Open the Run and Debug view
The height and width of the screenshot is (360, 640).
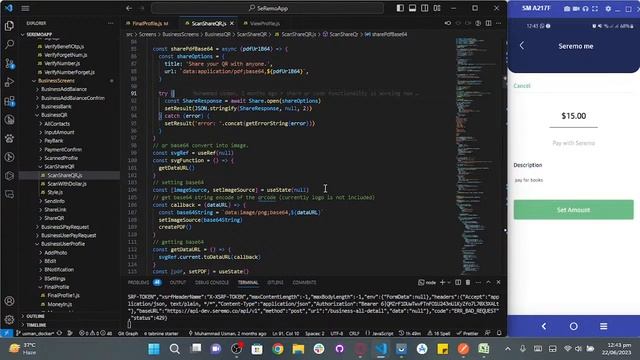coord(9,82)
